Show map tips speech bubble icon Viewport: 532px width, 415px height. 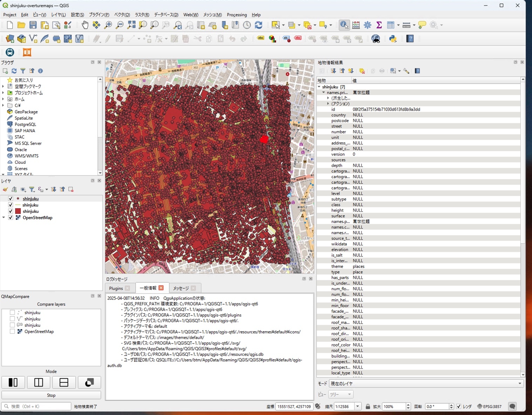click(x=422, y=25)
